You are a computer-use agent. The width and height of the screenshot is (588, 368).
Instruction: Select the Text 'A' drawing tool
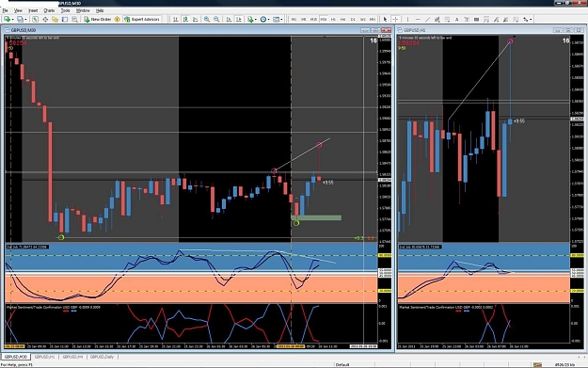tap(456, 19)
